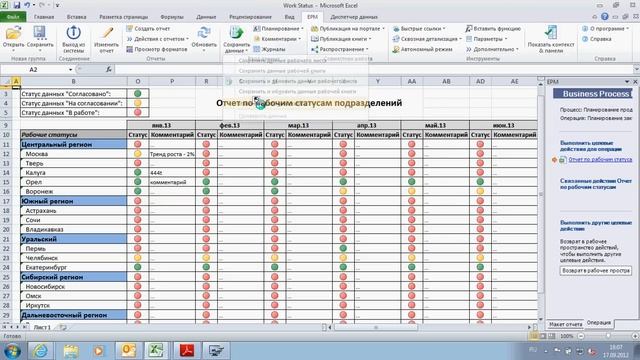The height and width of the screenshot is (360, 640).
Task: Expand the Комментарии dropdown
Action: 300,39
